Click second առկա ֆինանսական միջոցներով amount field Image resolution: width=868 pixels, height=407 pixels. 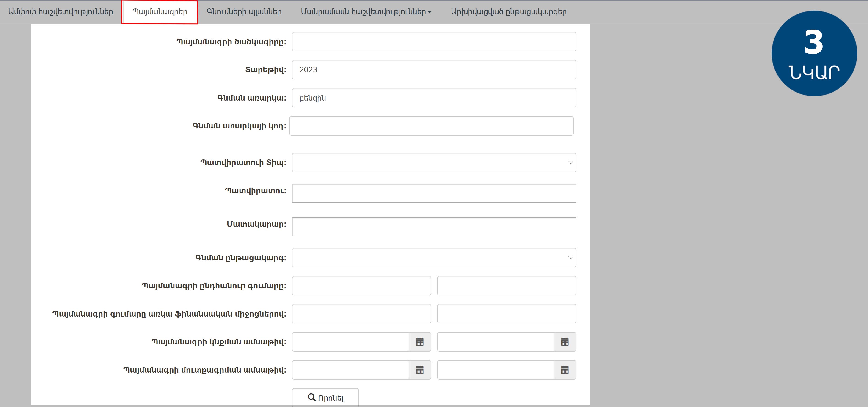tap(507, 314)
